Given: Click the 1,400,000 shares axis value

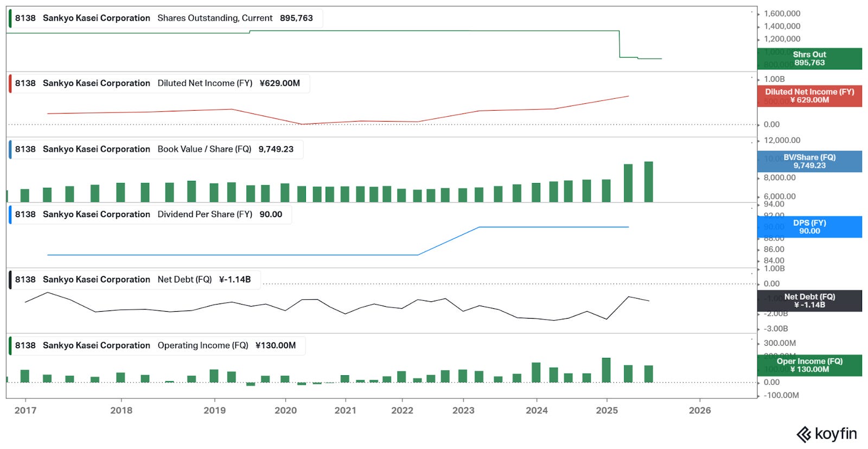Looking at the screenshot, I should click(x=782, y=26).
